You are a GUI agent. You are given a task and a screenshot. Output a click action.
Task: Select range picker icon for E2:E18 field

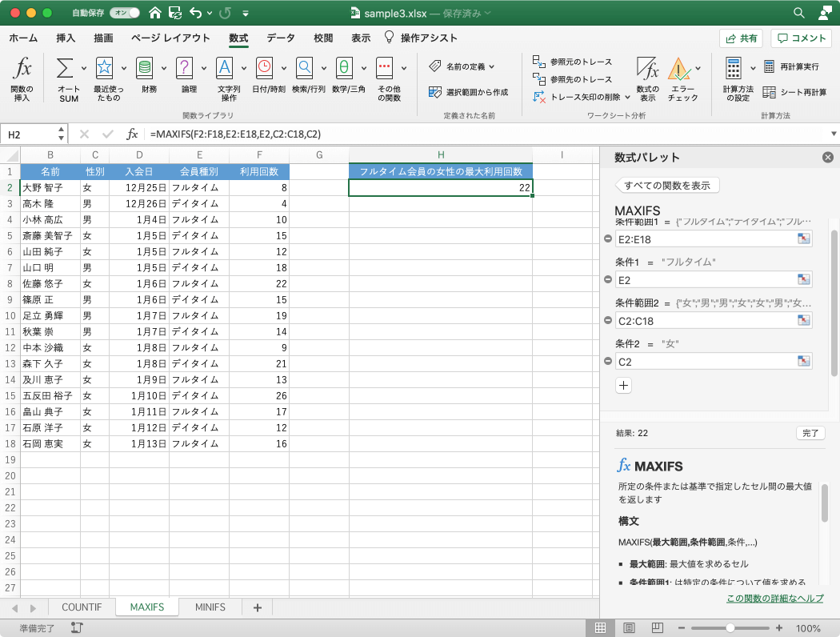point(803,239)
